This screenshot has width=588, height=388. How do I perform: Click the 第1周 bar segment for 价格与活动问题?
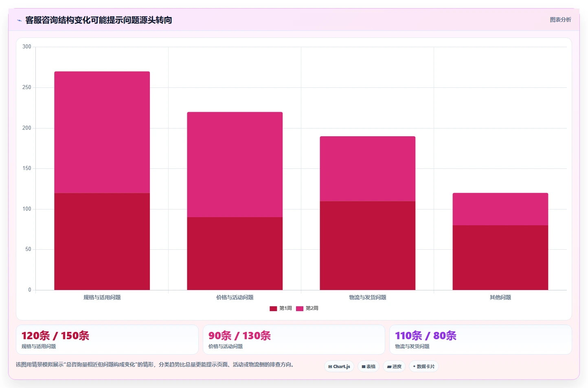click(235, 253)
